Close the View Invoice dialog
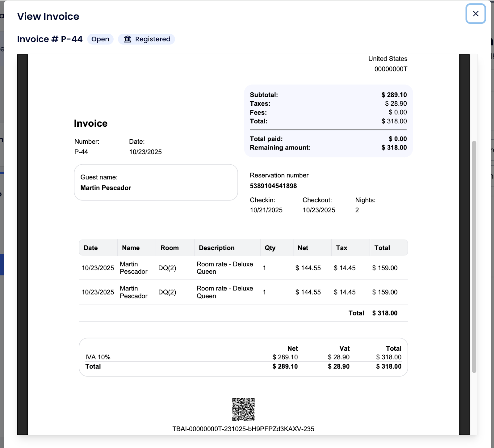The width and height of the screenshot is (494, 448). click(475, 14)
